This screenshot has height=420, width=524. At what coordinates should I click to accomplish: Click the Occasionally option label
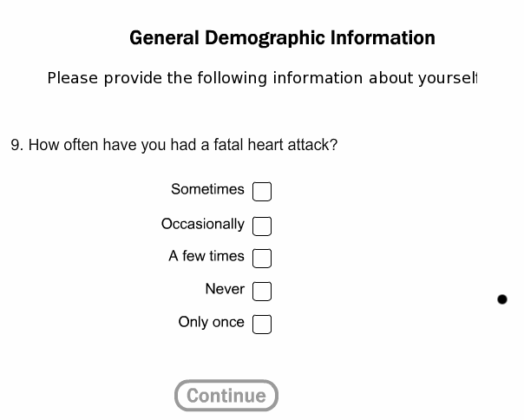click(x=202, y=224)
